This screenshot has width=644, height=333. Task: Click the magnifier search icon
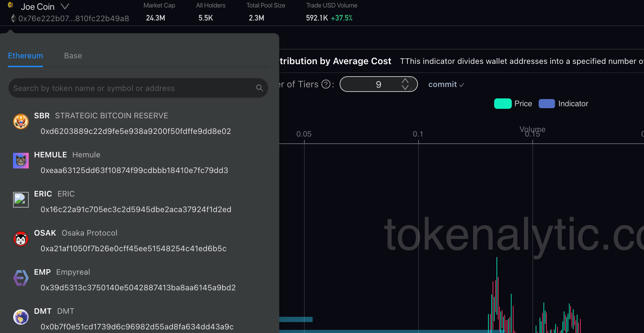point(260,88)
